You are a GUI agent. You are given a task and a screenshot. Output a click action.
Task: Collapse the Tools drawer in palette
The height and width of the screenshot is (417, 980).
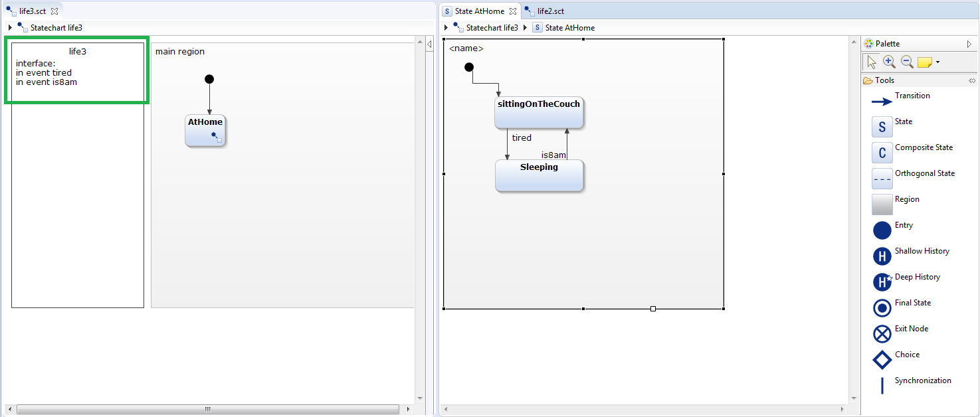972,80
